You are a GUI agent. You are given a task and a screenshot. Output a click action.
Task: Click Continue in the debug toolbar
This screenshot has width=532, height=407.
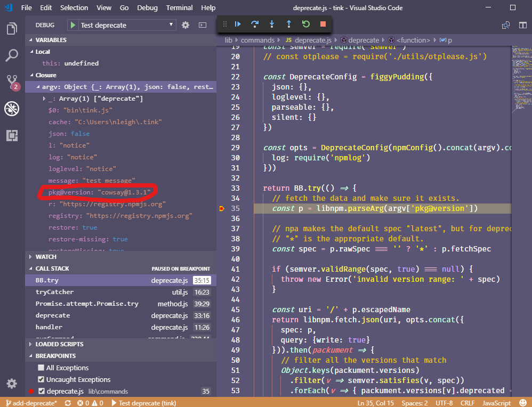238,24
